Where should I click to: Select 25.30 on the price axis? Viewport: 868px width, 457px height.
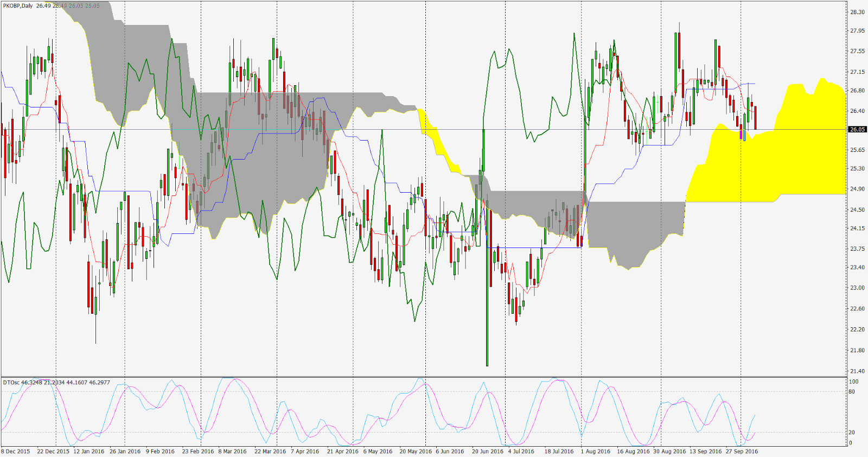click(x=857, y=169)
